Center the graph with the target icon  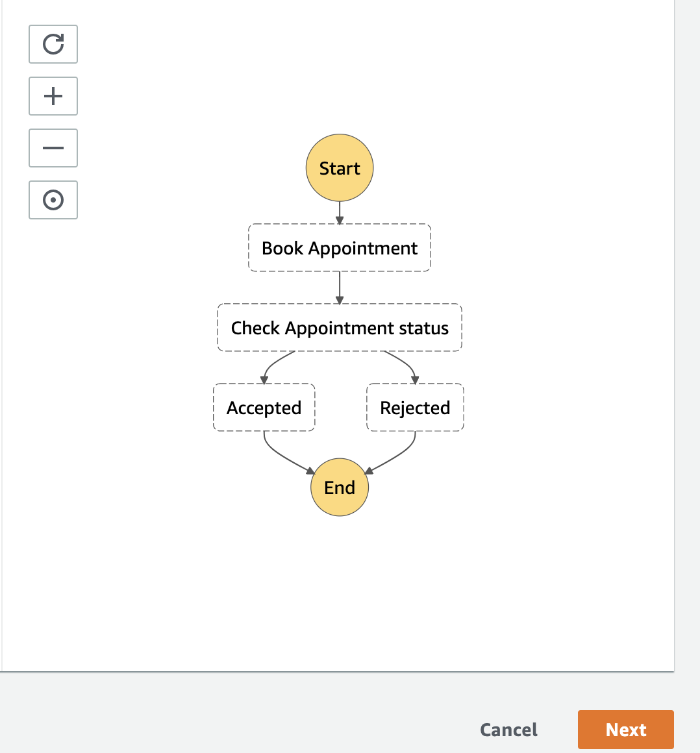pyautogui.click(x=53, y=200)
